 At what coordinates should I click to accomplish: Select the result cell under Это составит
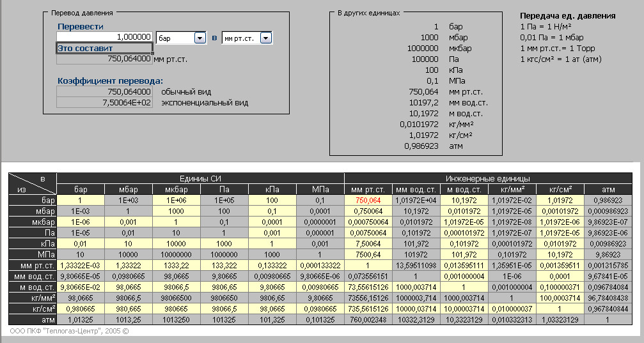click(105, 59)
